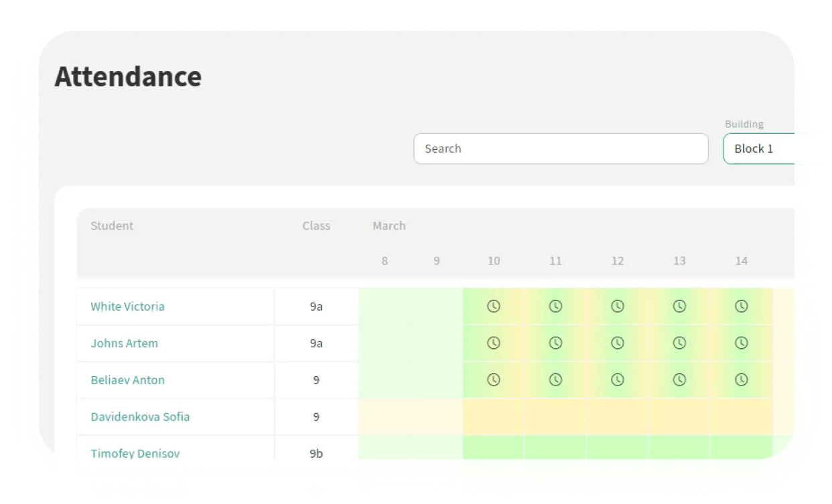Viewport: 832px width, 504px height.
Task: Click White Victoria's clock icon for March 12
Action: pyautogui.click(x=617, y=307)
